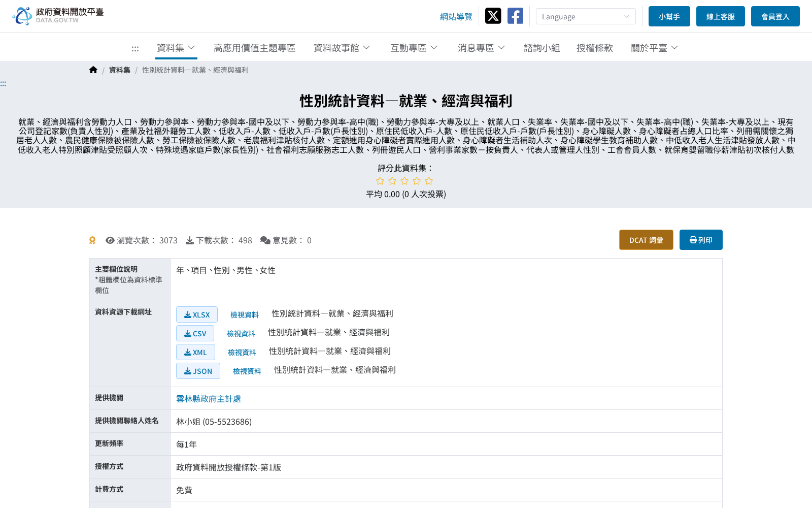Open 授權條款 menu item
This screenshot has width=812, height=508.
(x=595, y=48)
